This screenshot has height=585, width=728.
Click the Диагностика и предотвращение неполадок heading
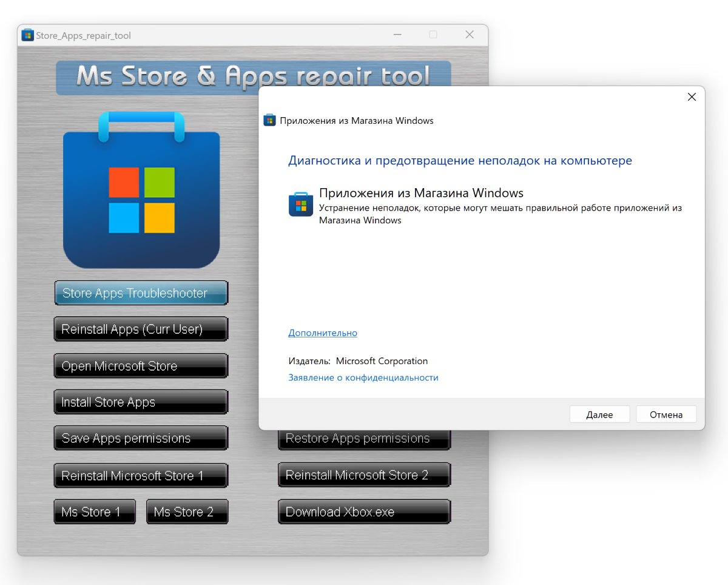[x=460, y=161]
